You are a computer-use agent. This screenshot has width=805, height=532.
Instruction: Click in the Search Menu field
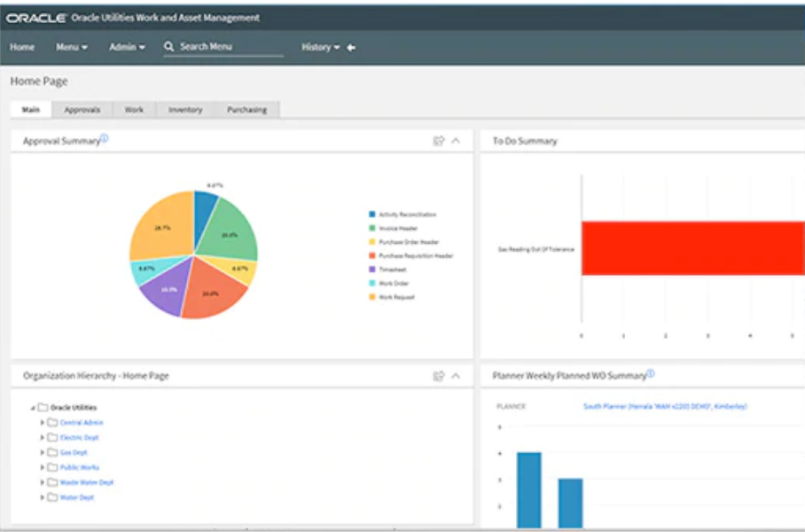[x=229, y=47]
